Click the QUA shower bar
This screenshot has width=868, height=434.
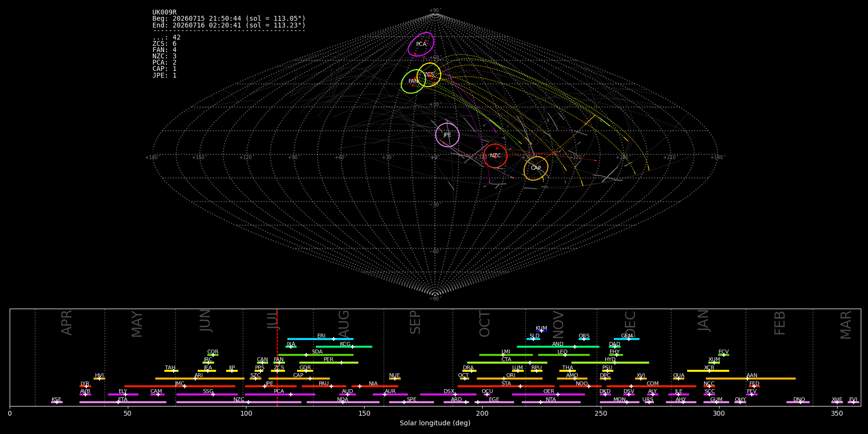click(x=678, y=379)
